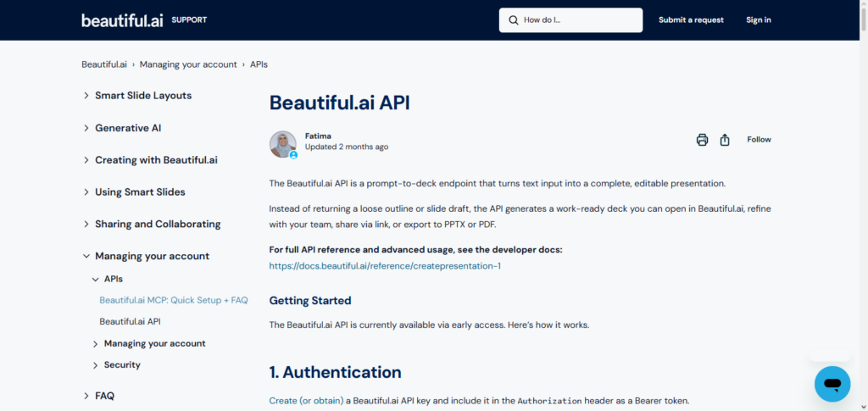Click the share article icon
Viewport: 868px width, 411px height.
coord(725,139)
